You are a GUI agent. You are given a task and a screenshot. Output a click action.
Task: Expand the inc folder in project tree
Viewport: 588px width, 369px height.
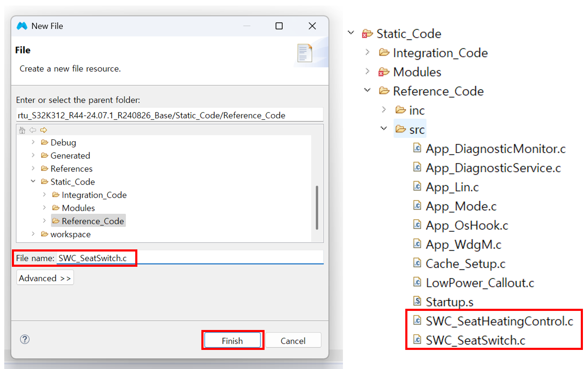(x=384, y=110)
